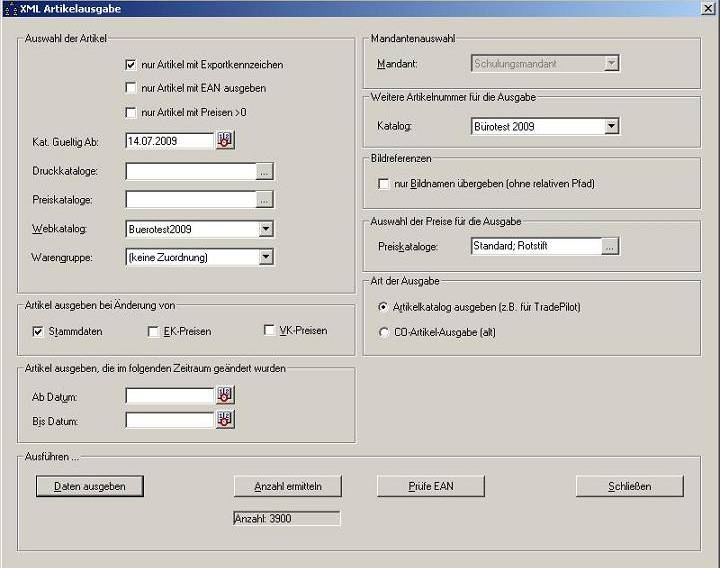Browse Preiskataloge Standard; Rotstift ellipsis button
The image size is (720, 568).
(610, 247)
